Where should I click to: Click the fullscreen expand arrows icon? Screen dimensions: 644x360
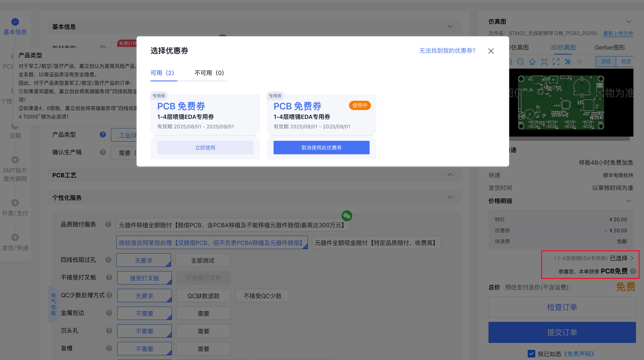tap(556, 62)
